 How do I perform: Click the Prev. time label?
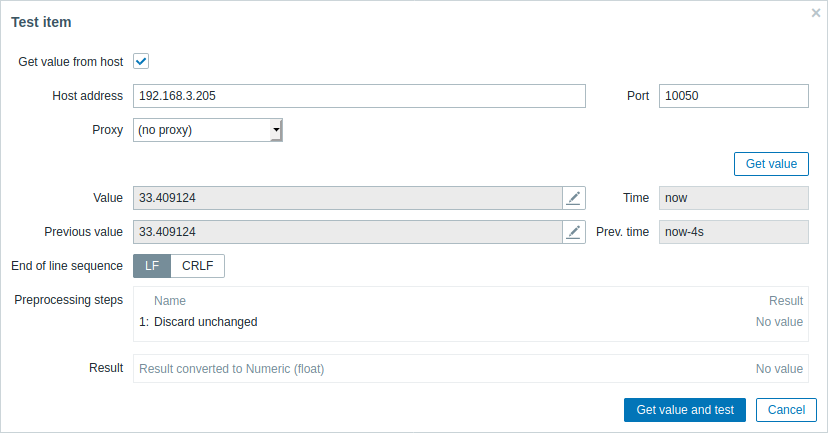(622, 232)
